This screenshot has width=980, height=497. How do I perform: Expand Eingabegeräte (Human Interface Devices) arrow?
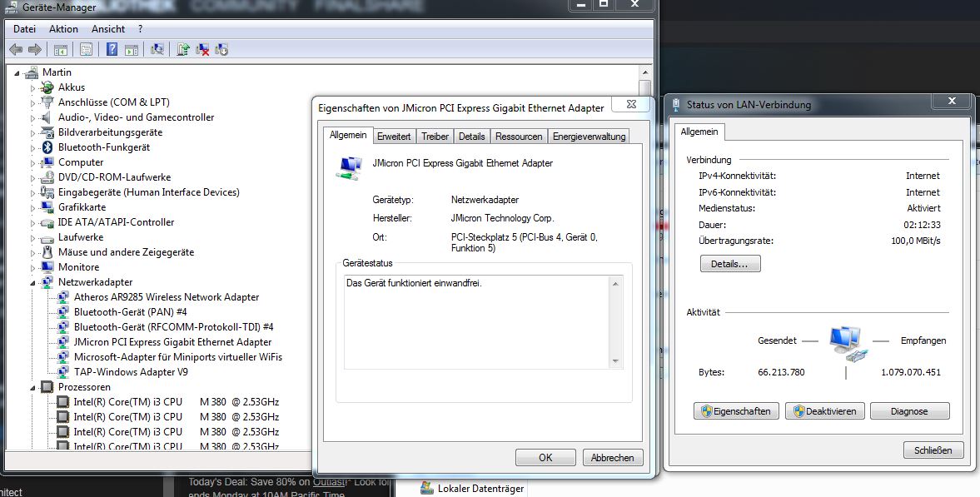(33, 193)
